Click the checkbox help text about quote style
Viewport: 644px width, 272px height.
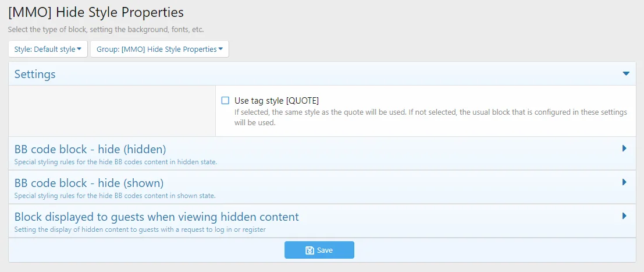pyautogui.click(x=430, y=117)
